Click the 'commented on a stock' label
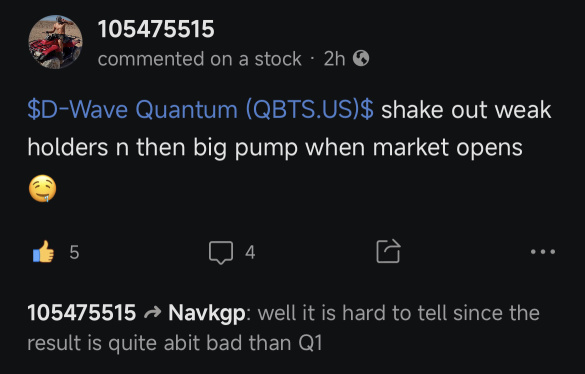Screen dimensions: 585x374 tap(200, 59)
